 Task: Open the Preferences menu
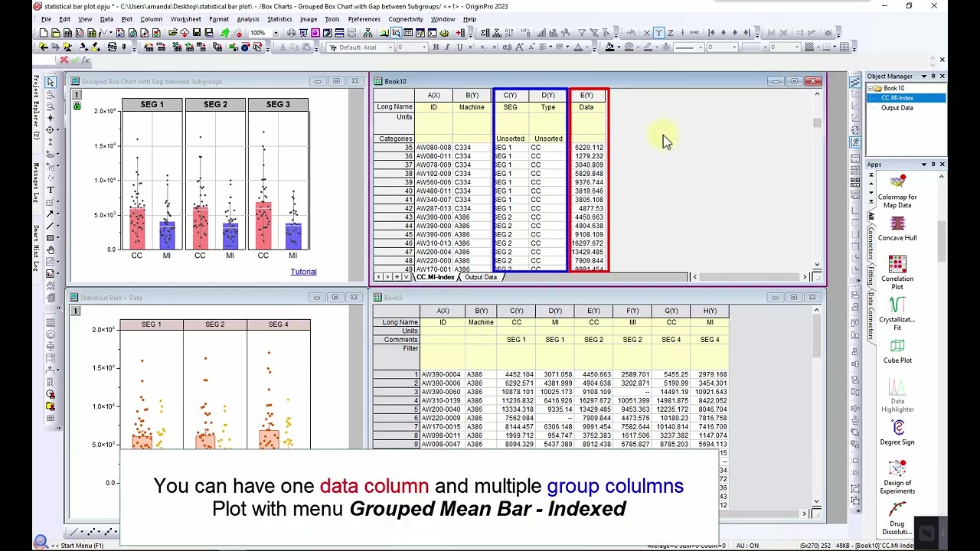pos(364,19)
